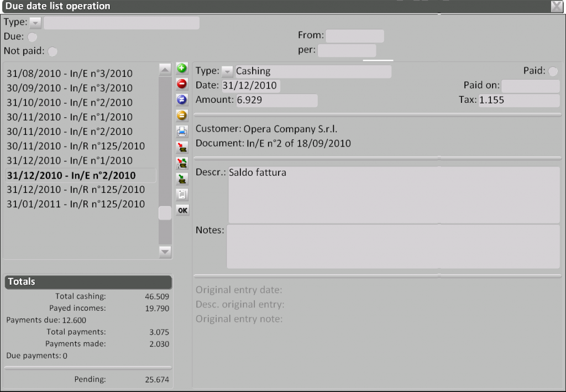Toggle the Not paid radio button
Image resolution: width=566 pixels, height=392 pixels.
53,51
